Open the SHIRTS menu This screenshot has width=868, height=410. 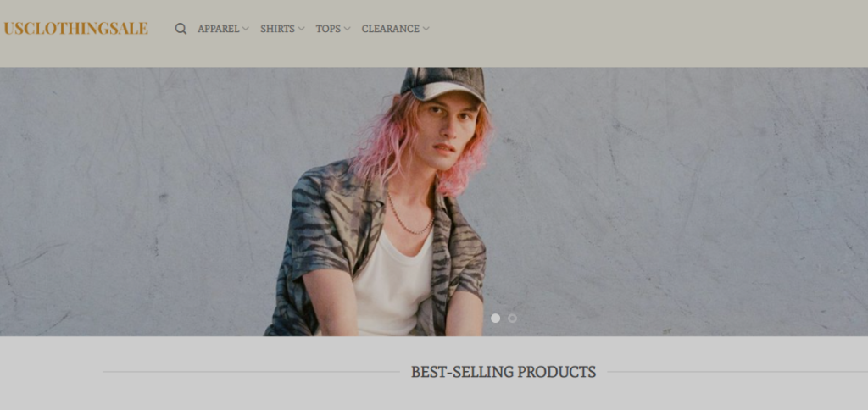[277, 29]
